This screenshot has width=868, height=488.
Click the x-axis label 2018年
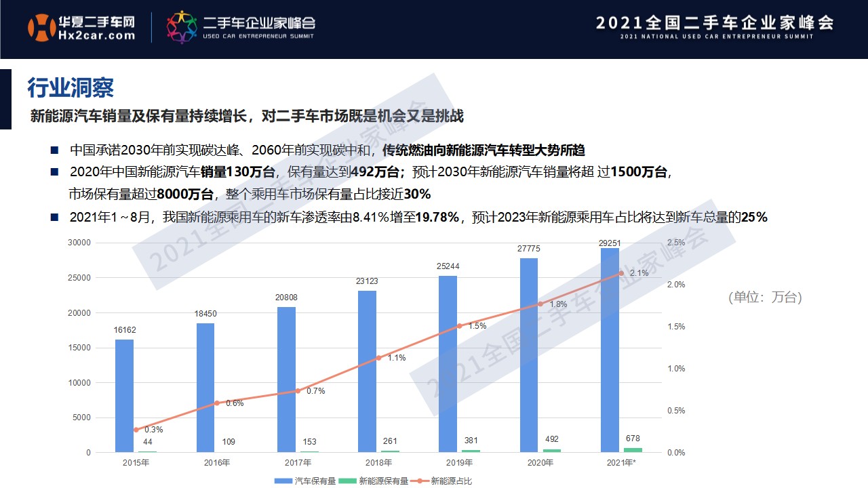(378, 463)
